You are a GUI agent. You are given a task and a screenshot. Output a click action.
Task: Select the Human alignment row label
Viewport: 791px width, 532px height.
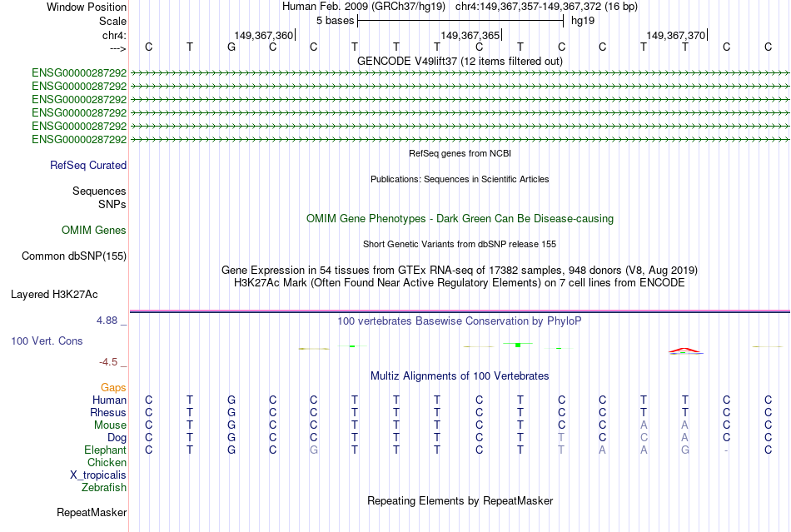109,400
